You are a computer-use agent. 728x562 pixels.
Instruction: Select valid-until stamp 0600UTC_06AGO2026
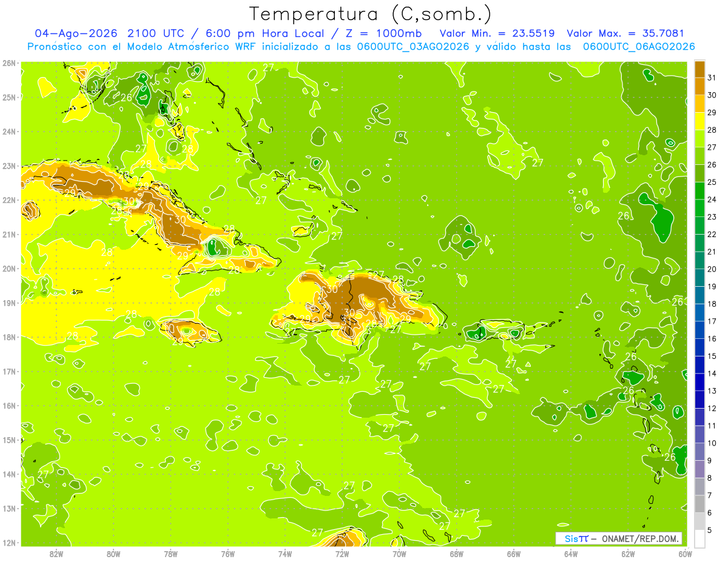(639, 47)
